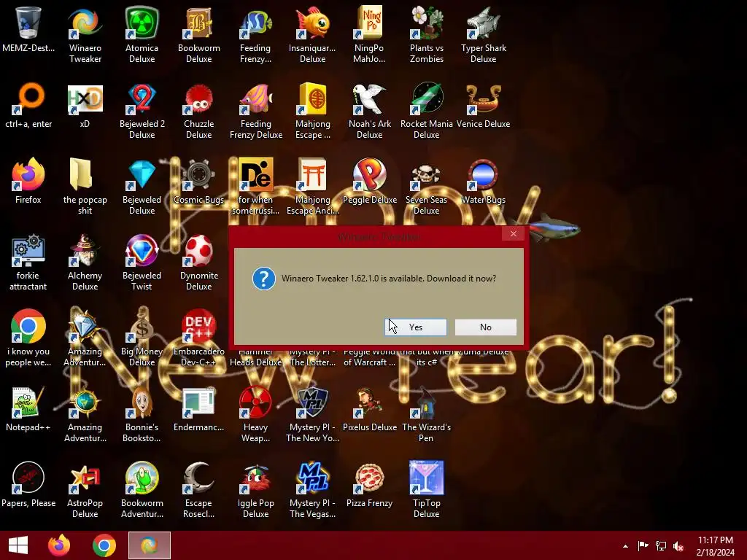Select the Winaero Tweaker desktop shortcut

point(85,34)
